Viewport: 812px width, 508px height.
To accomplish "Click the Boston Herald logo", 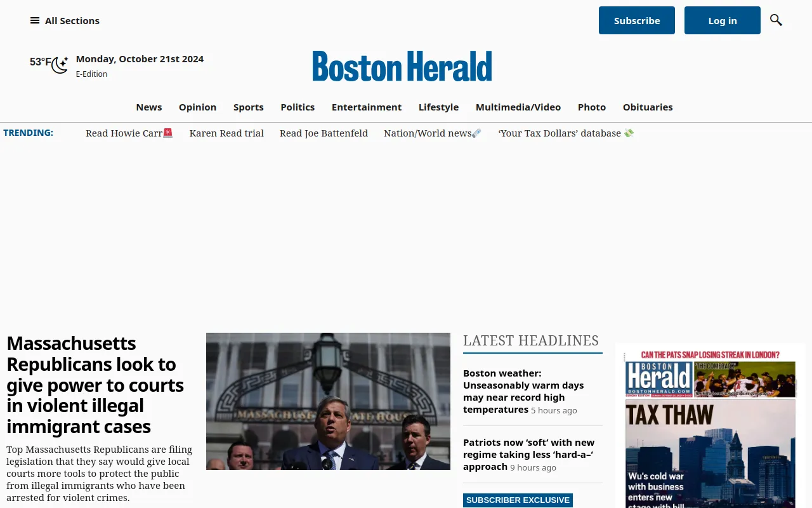I will click(402, 66).
